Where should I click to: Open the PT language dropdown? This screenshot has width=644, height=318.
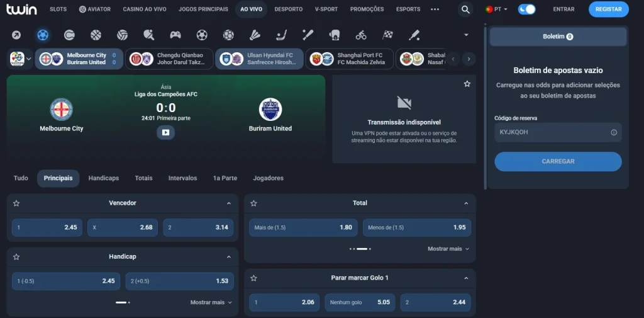[497, 9]
